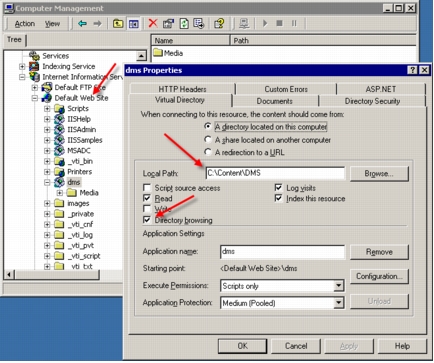Click the Name column header
The height and width of the screenshot is (363, 434).
(190, 41)
